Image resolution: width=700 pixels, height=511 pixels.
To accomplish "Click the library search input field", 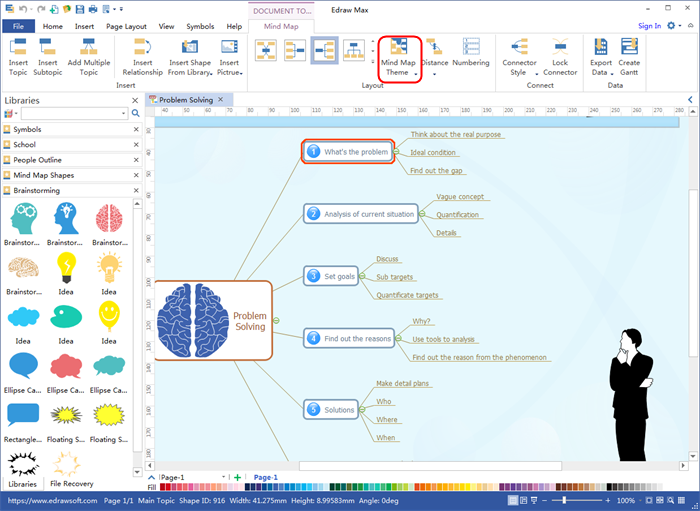I will 74,113.
